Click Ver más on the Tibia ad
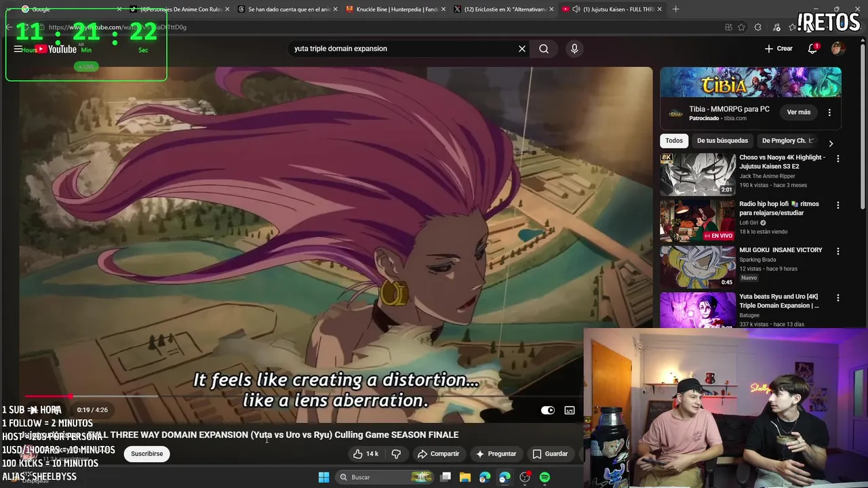The height and width of the screenshot is (488, 868). pos(799,113)
